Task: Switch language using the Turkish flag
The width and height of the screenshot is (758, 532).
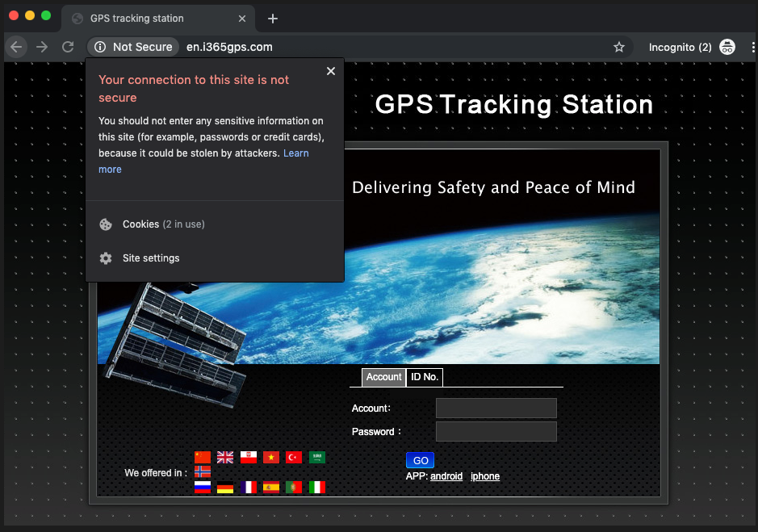Action: 294,457
